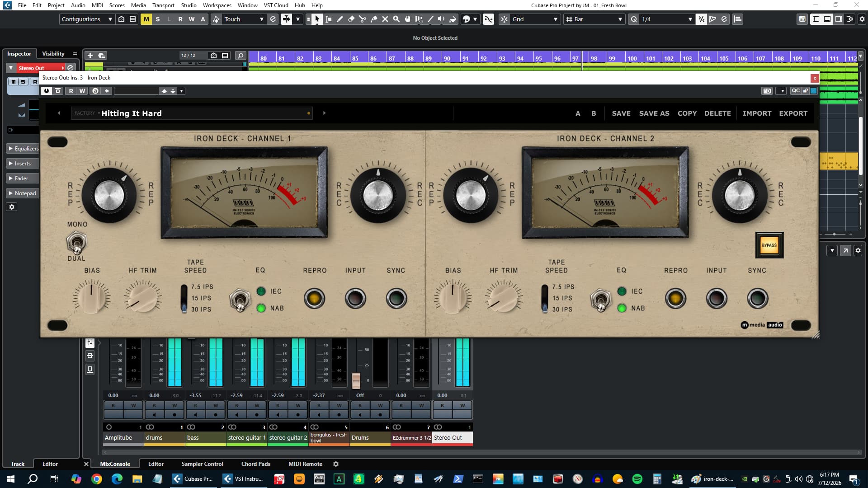Select the Erase tool
Image resolution: width=868 pixels, height=488 pixels.
pos(351,19)
